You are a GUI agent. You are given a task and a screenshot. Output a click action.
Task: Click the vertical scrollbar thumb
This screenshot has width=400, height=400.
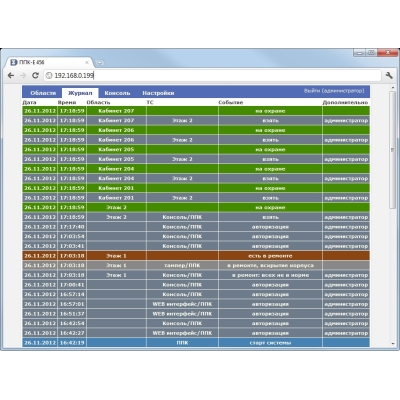[x=393, y=150]
